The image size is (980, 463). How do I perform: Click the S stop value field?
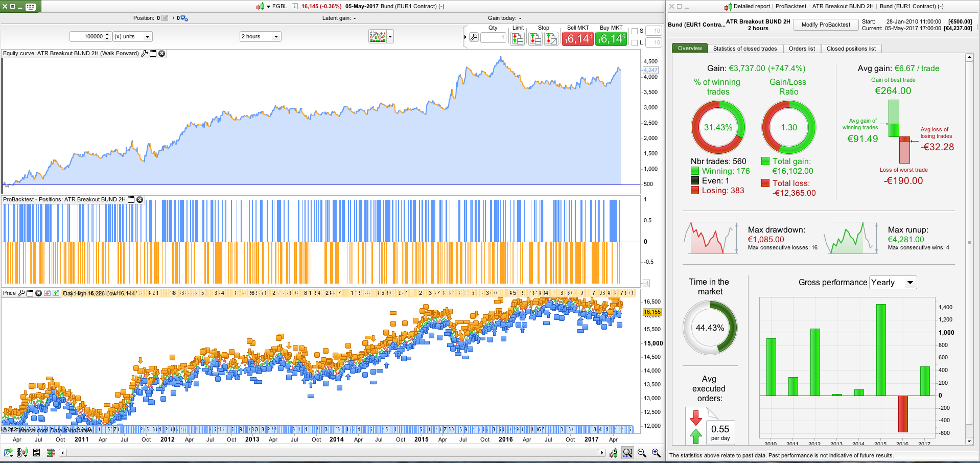[x=654, y=31]
